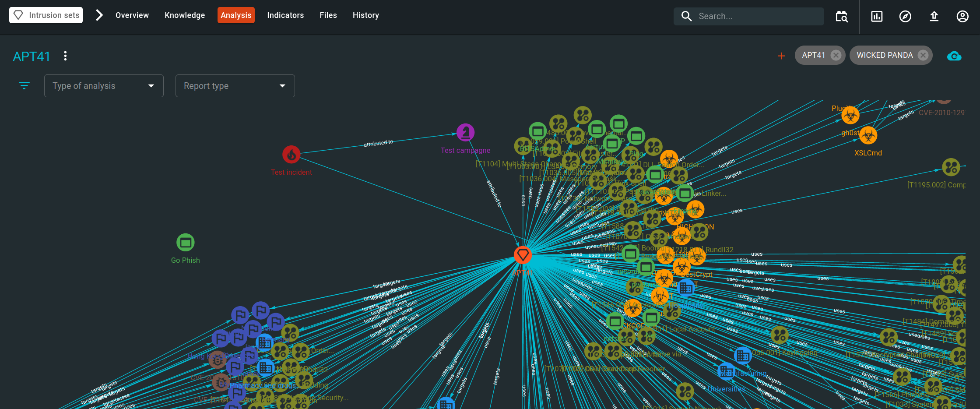980x409 pixels.
Task: Open the advanced search icon
Action: click(x=841, y=17)
